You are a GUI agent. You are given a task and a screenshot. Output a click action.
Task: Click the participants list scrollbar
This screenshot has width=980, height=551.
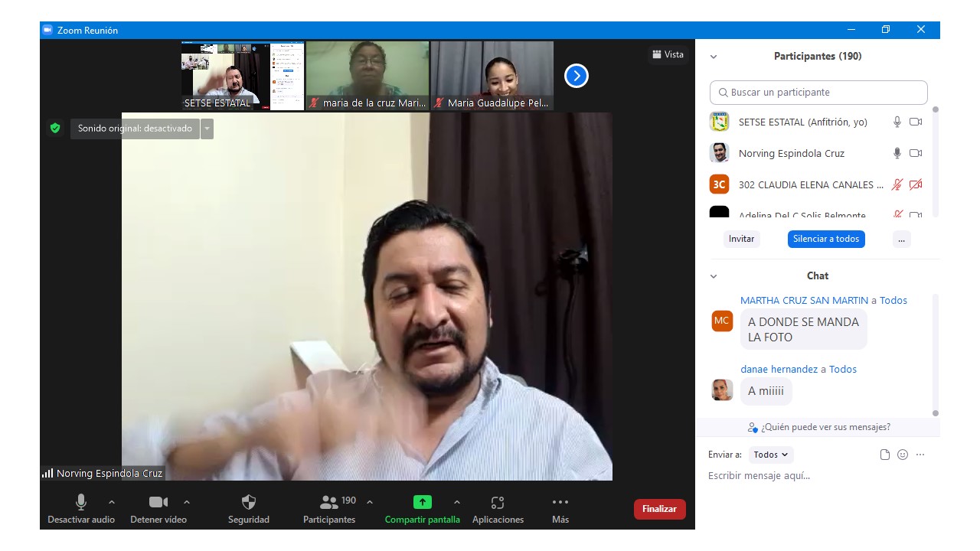(x=935, y=161)
